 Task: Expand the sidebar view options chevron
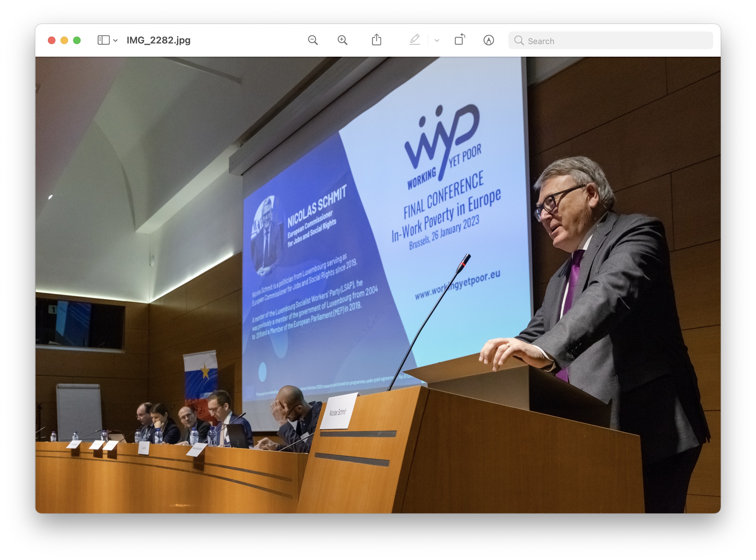[x=116, y=41]
